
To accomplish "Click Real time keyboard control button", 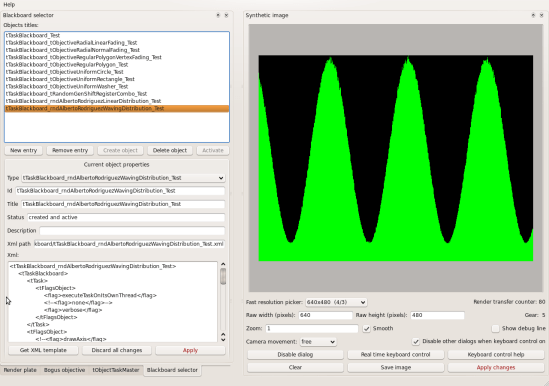I will (396, 354).
